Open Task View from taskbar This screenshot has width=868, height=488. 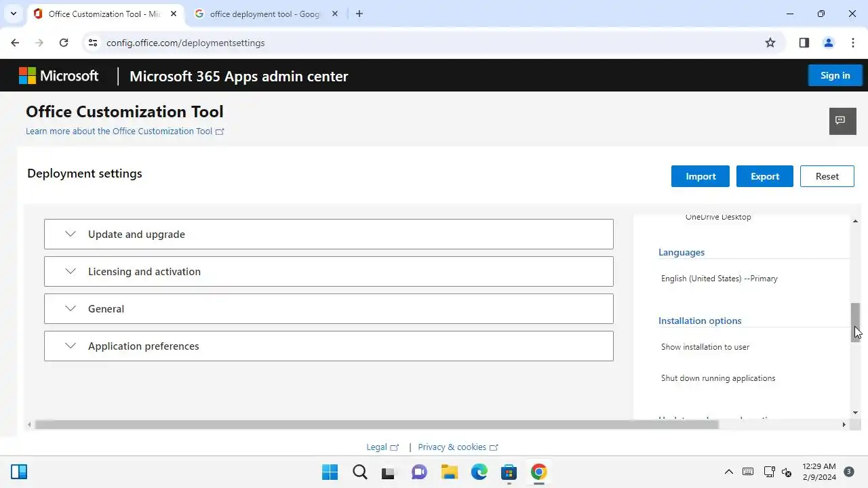(x=388, y=472)
